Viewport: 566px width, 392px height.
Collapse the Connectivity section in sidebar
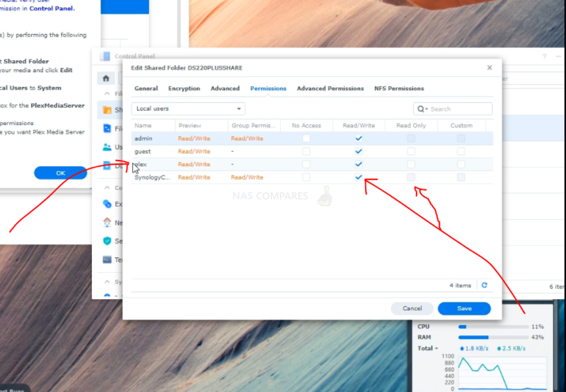(107, 188)
